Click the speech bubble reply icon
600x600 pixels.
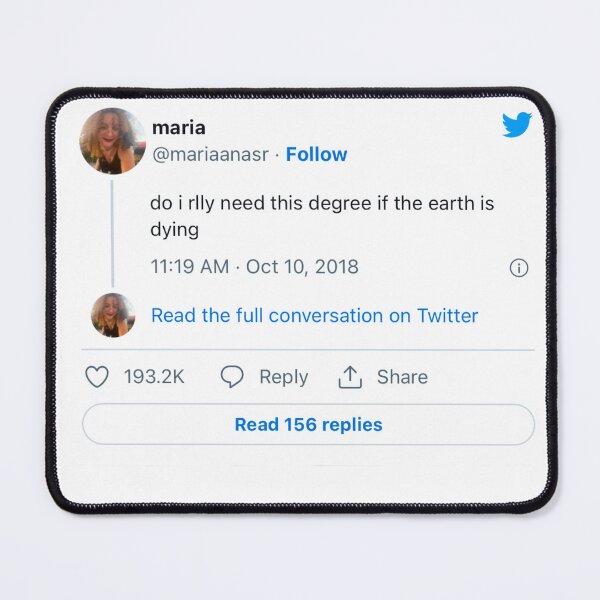click(x=232, y=377)
